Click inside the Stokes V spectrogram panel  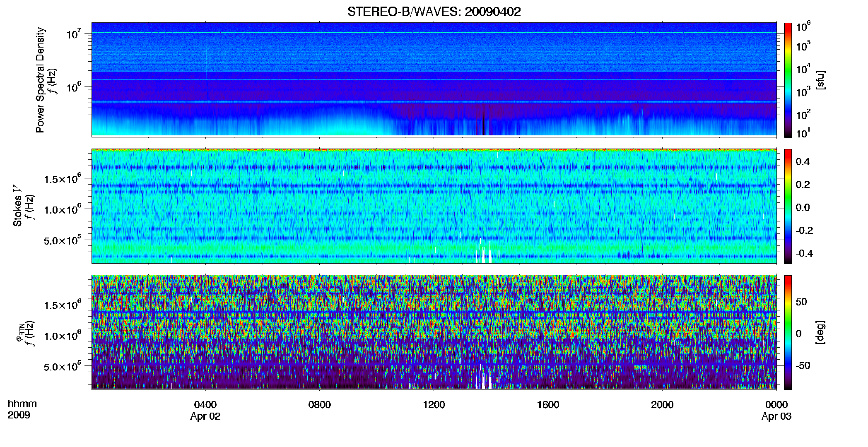point(434,206)
